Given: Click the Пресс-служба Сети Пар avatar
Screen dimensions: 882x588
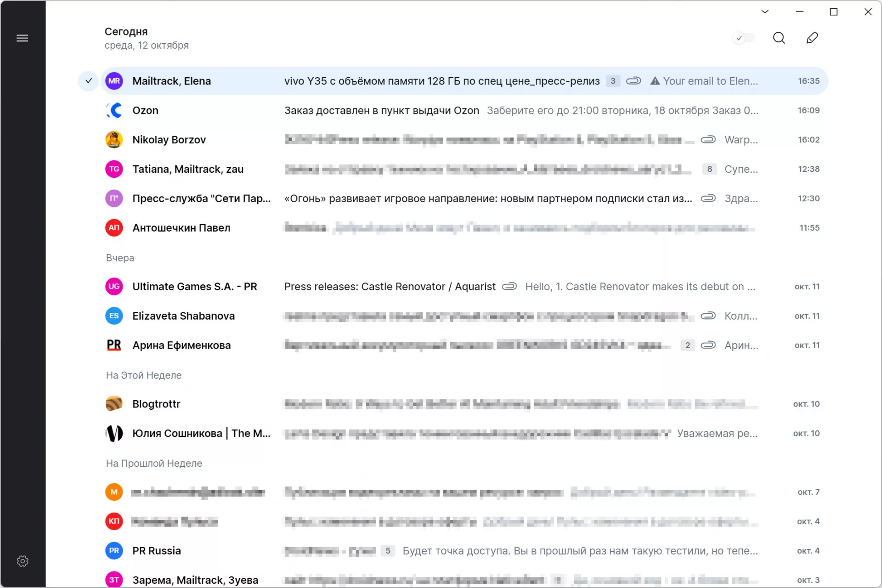Looking at the screenshot, I should [114, 198].
